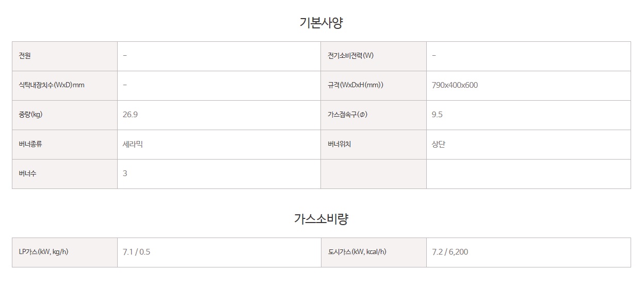Click the 중량(kg) label cell
This screenshot has width=644, height=300.
tap(65, 115)
